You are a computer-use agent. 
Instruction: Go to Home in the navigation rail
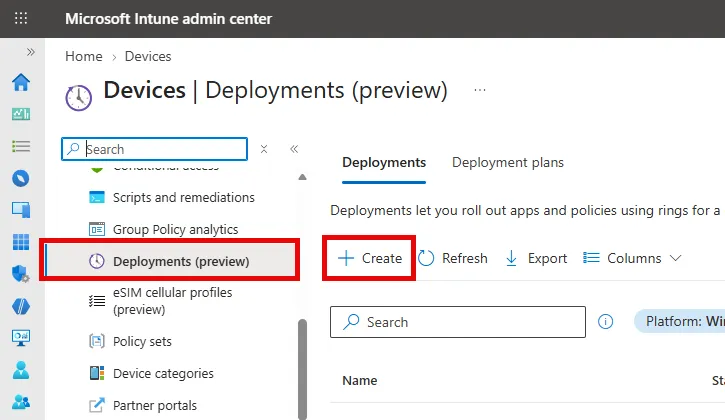(21, 82)
